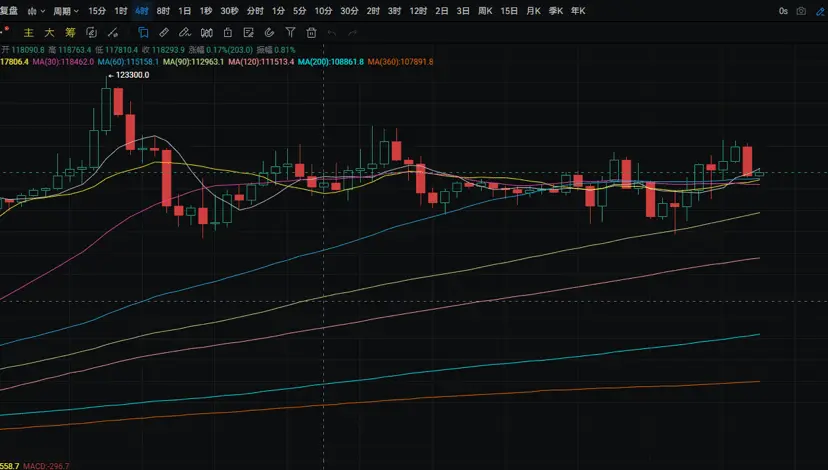Viewport: 828px width, 470px height.
Task: Select the 3日 interval
Action: 463,11
